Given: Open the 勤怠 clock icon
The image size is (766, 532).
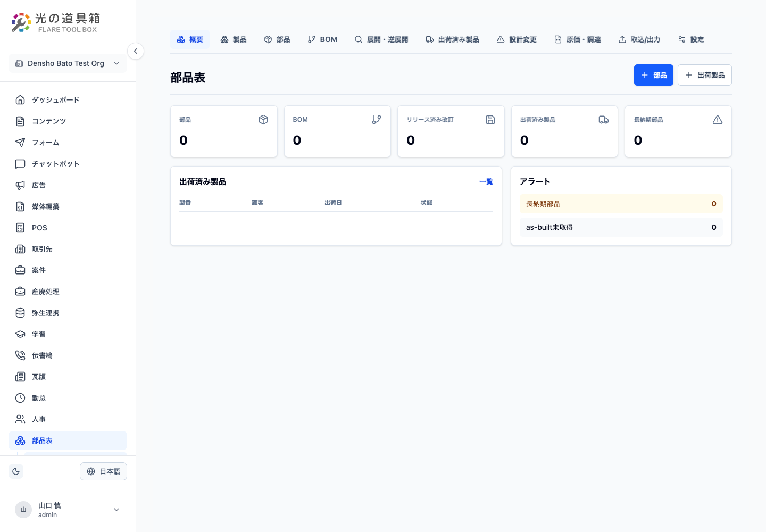Looking at the screenshot, I should (20, 398).
